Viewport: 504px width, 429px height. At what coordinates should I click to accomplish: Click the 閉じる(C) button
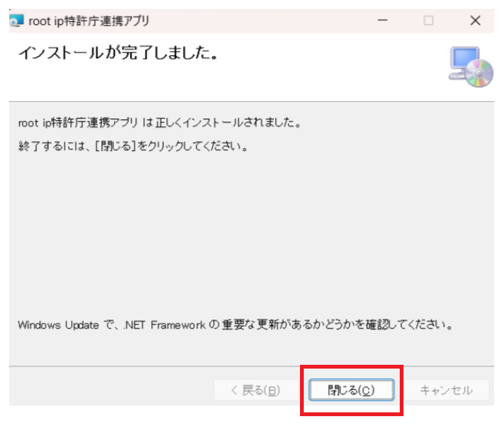351,390
